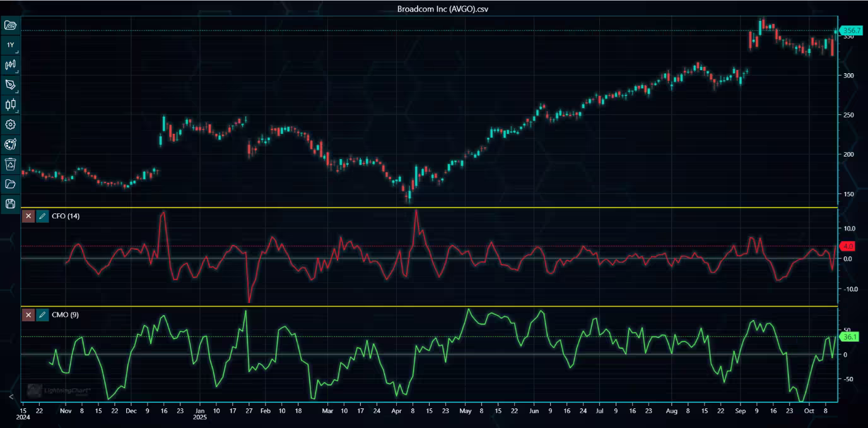Viewport: 868px width, 428px height.
Task: Open the indicators menu button in toolbar
Action: pyautogui.click(x=10, y=64)
